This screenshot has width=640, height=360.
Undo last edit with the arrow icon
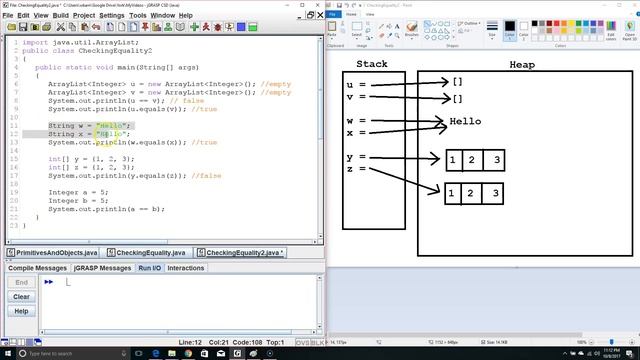pos(96,27)
